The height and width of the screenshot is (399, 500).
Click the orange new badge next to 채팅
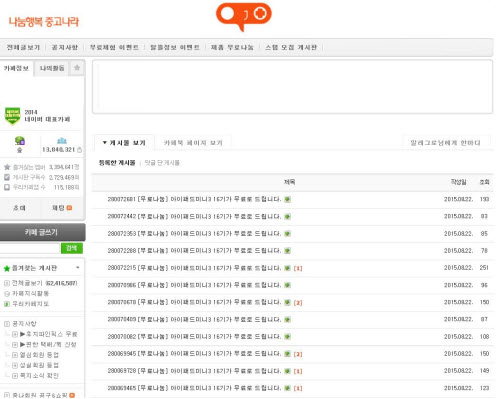coord(69,208)
